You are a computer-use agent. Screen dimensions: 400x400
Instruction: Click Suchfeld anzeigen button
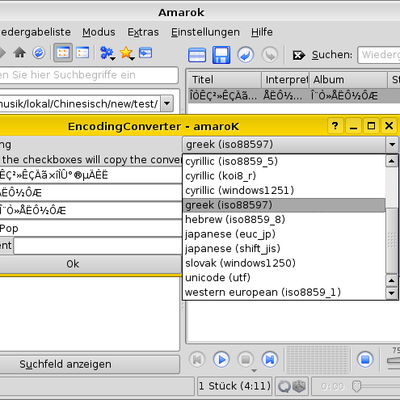pyautogui.click(x=90, y=364)
